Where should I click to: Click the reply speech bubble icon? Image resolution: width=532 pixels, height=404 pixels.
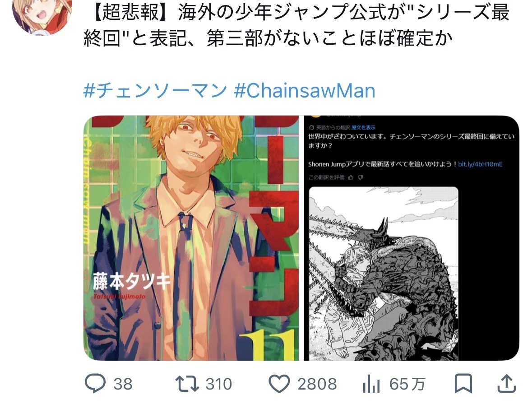tap(95, 384)
